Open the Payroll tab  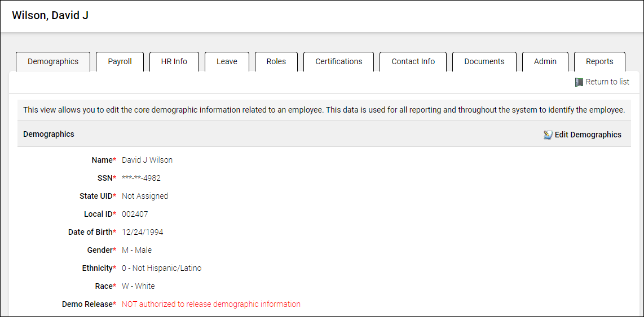click(x=120, y=62)
